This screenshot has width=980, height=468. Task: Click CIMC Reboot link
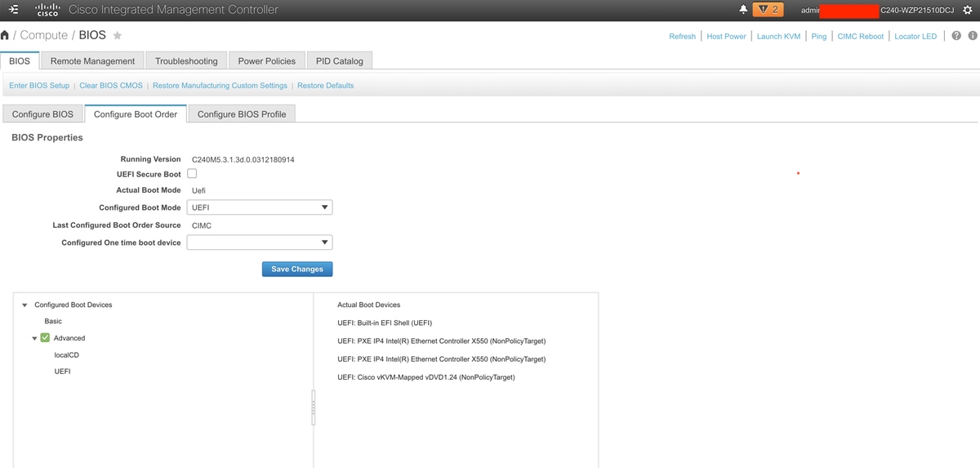[x=860, y=36]
